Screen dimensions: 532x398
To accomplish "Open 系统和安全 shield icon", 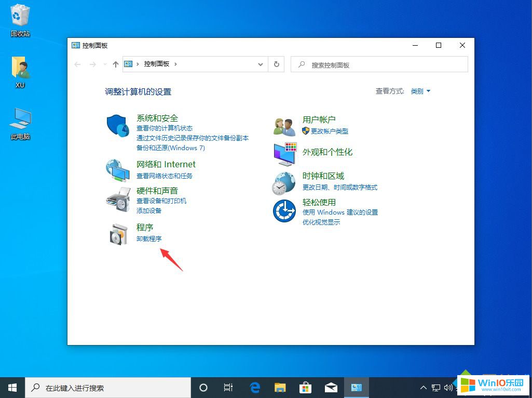I will tap(117, 125).
